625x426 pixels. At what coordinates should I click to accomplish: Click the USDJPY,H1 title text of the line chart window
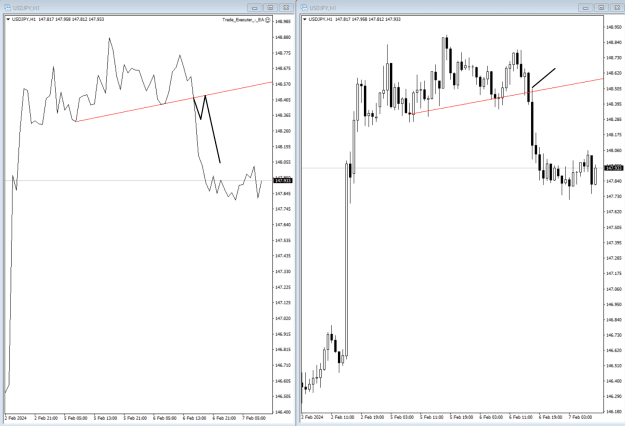pos(26,8)
